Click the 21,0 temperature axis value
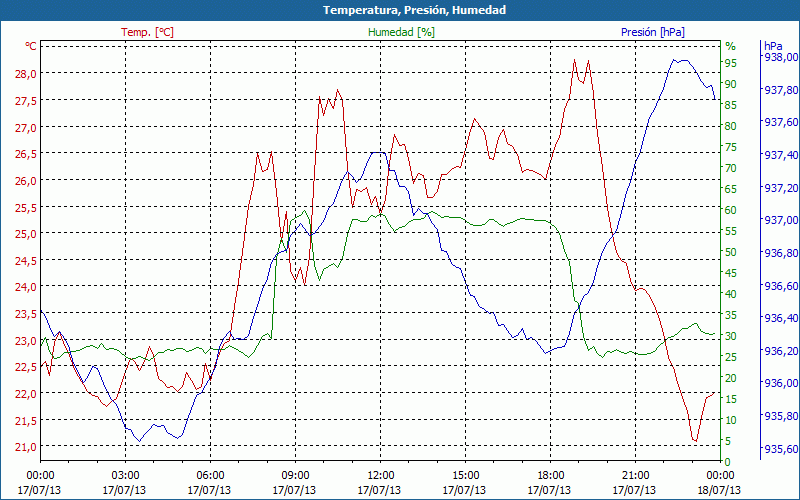The height and width of the screenshot is (500, 800). tap(27, 447)
